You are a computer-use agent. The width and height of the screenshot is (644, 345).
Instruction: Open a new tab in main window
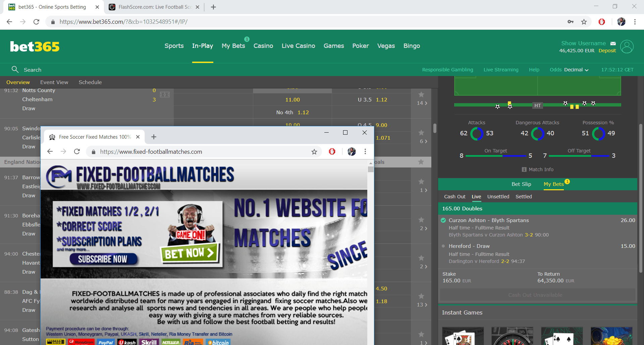point(213,7)
